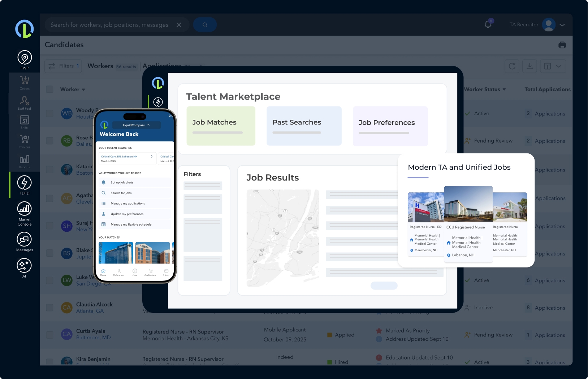Tap Manage my applications on phone

click(x=135, y=203)
